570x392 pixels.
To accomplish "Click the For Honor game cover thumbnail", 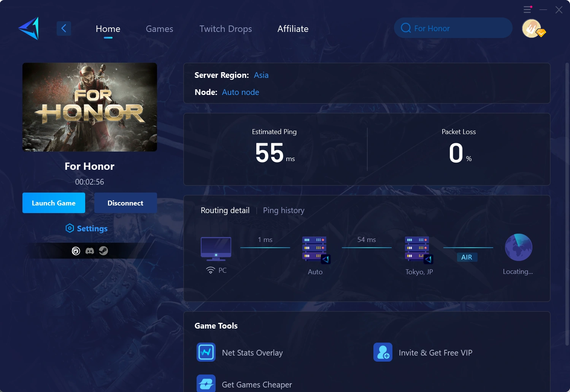I will pyautogui.click(x=90, y=107).
